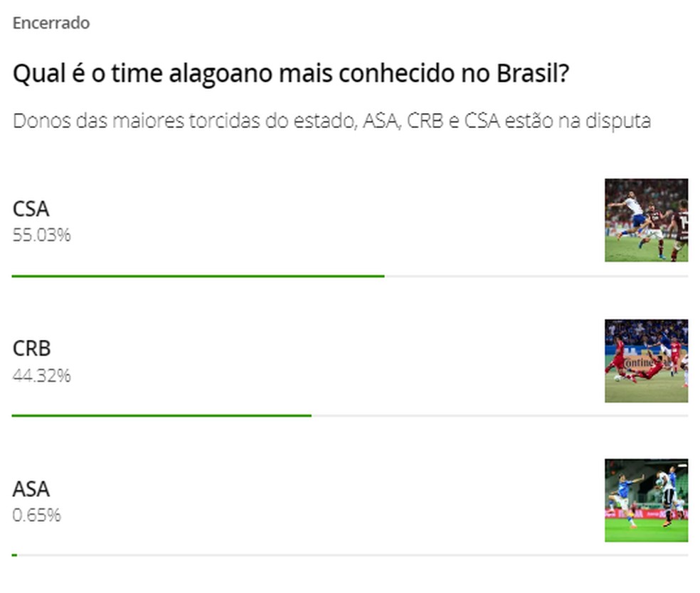Click the 55.03% vote percentage
700x593 pixels.
pyautogui.click(x=41, y=235)
